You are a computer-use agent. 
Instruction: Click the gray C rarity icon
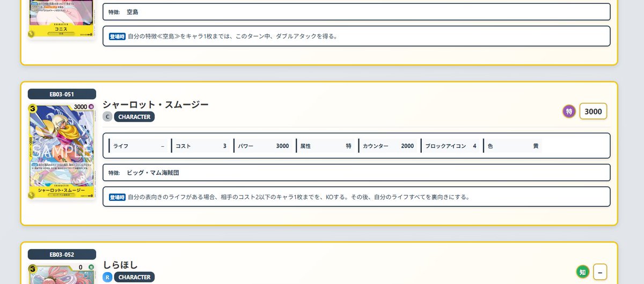(x=107, y=117)
